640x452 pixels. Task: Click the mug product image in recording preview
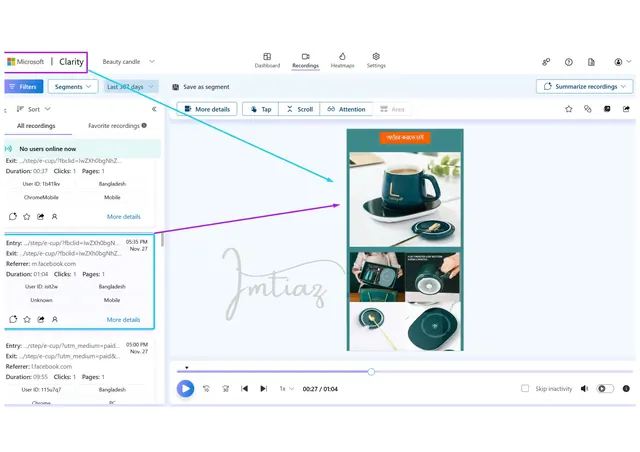[x=405, y=199]
